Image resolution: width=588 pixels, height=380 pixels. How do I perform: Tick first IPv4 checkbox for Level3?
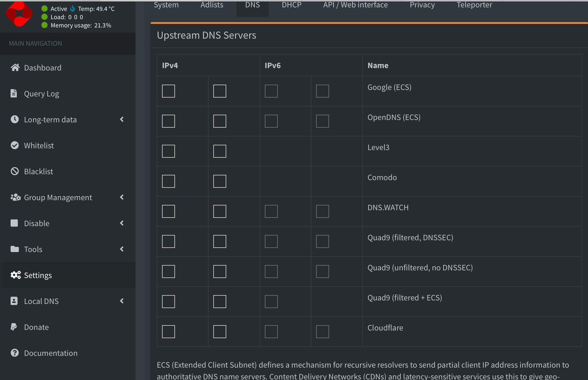169,151
